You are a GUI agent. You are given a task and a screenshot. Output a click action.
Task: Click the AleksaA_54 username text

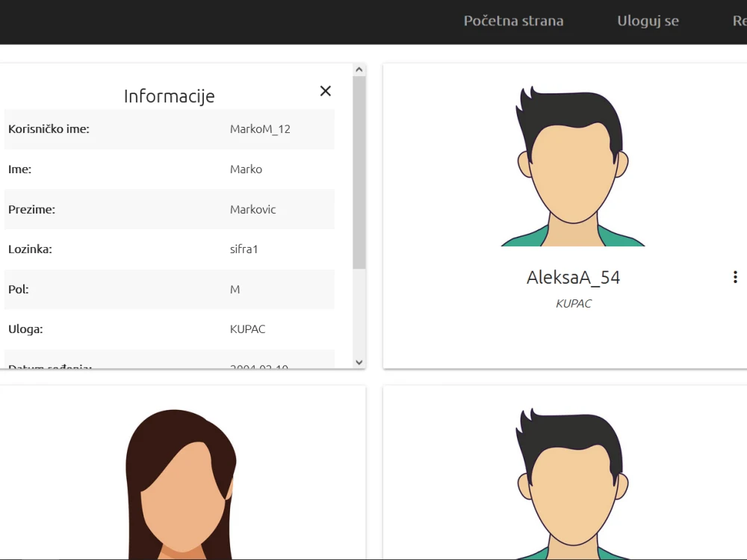pos(573,278)
